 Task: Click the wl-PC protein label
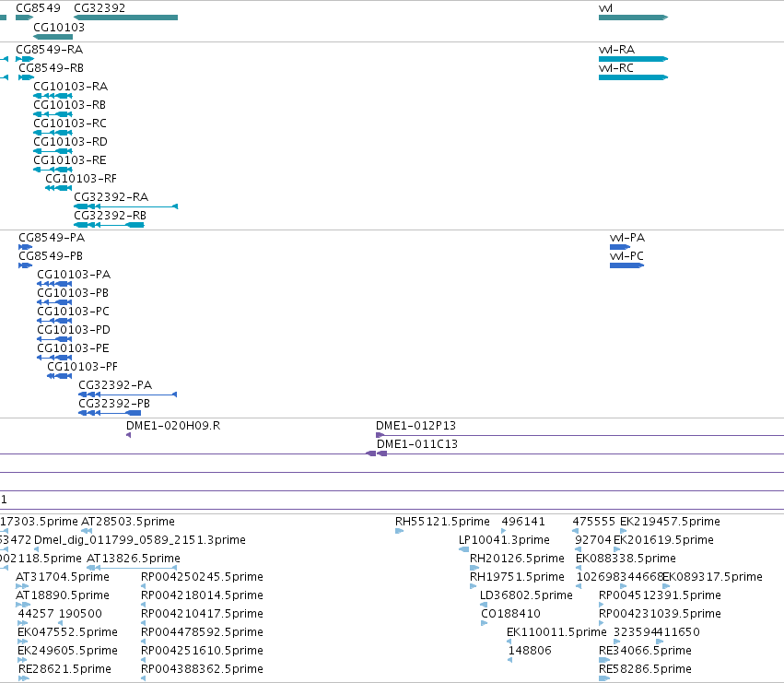click(x=627, y=256)
